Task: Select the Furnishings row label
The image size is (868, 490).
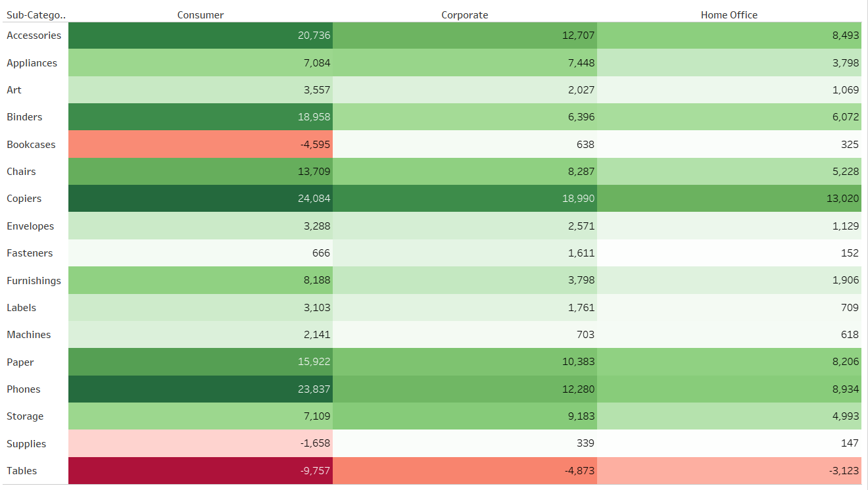Action: (34, 281)
